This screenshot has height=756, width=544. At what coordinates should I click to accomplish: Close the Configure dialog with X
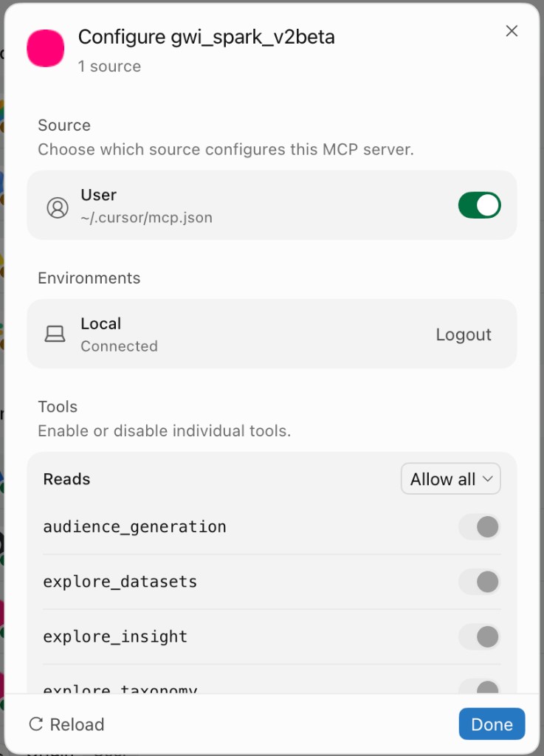(512, 31)
